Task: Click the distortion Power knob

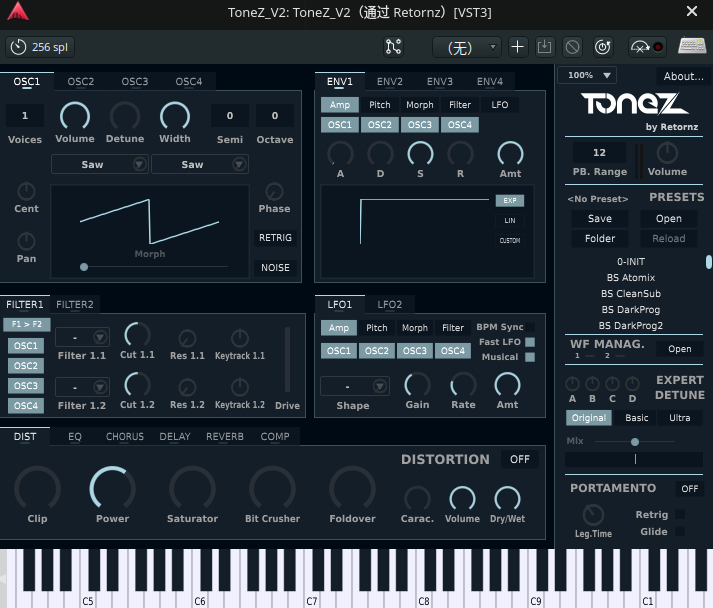Action: coord(112,489)
